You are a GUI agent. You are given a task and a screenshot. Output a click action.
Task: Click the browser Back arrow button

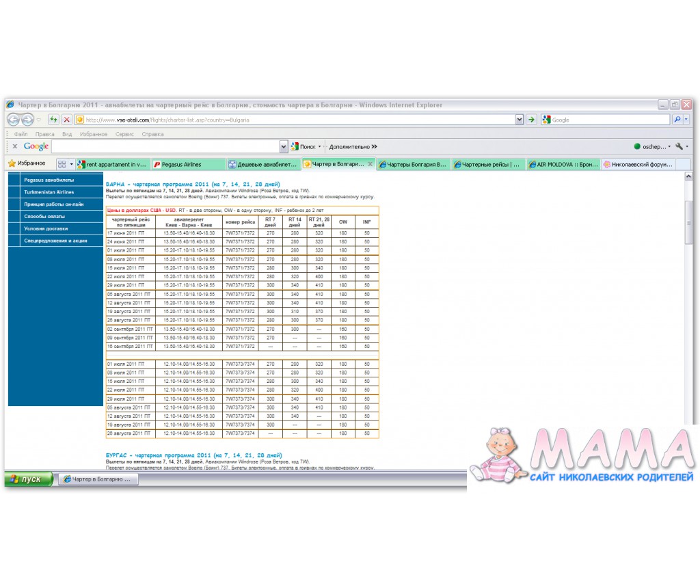pyautogui.click(x=13, y=120)
